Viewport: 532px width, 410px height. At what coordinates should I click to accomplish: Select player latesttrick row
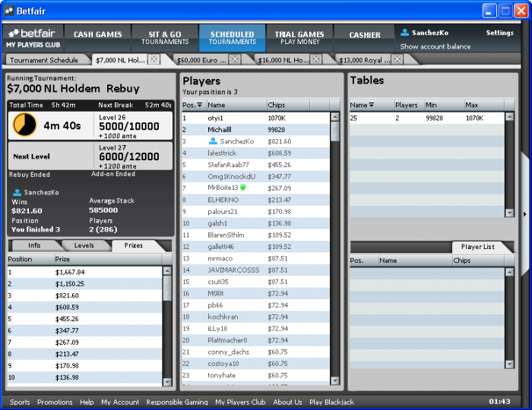click(256, 153)
